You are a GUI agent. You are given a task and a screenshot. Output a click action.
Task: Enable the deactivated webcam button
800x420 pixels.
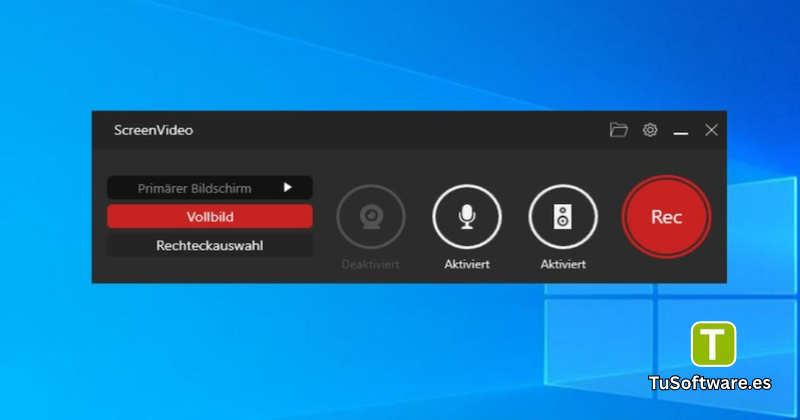coord(371,217)
